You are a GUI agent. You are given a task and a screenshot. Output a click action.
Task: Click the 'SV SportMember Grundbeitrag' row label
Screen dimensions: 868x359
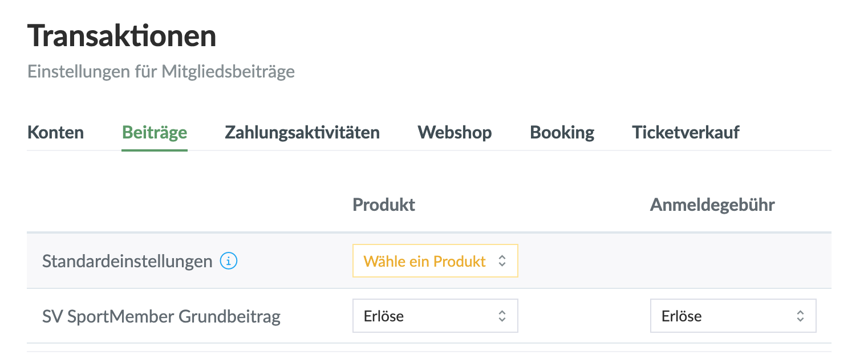click(161, 316)
